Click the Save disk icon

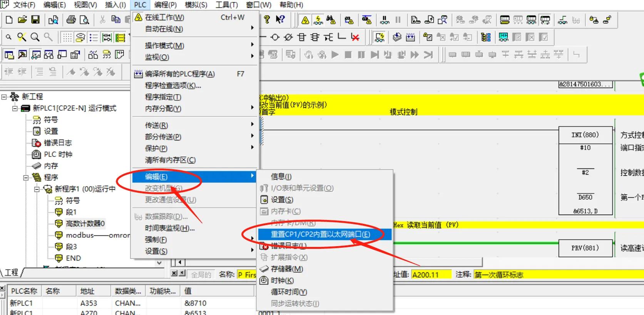pyautogui.click(x=35, y=20)
